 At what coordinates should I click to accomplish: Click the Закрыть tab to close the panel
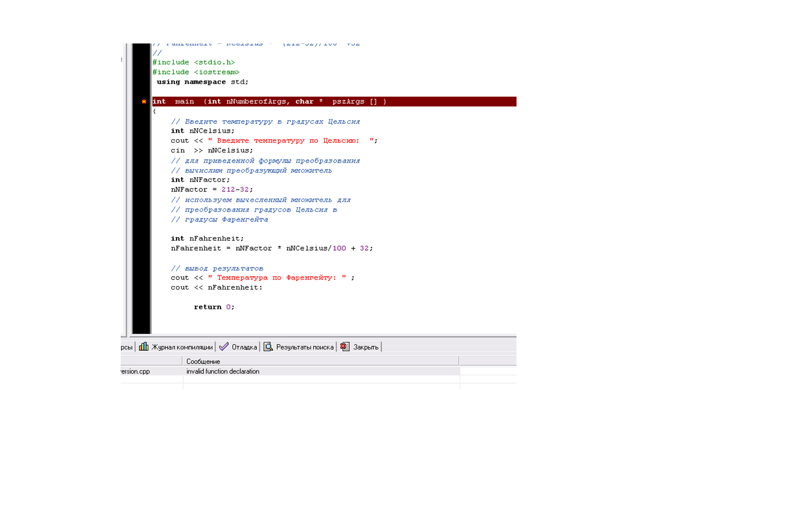click(x=360, y=347)
